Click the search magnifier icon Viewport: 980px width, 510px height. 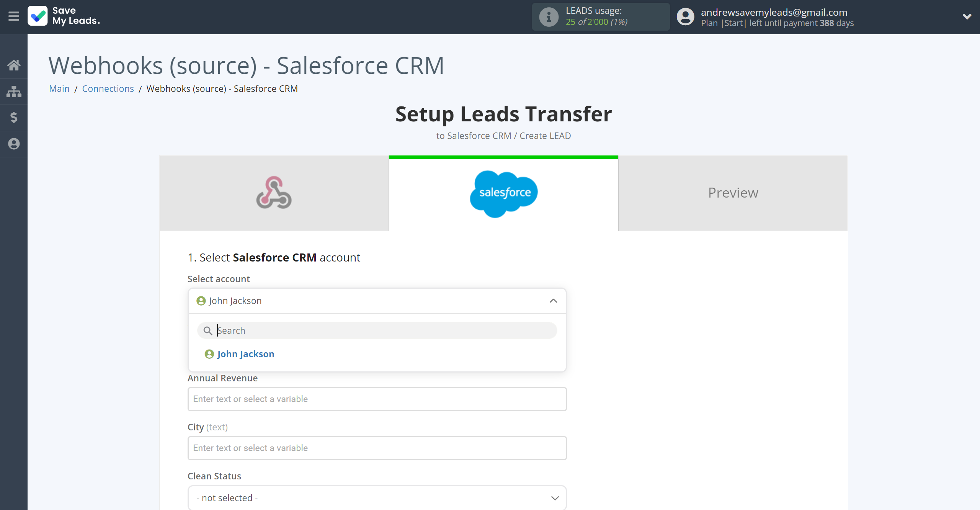pyautogui.click(x=208, y=331)
